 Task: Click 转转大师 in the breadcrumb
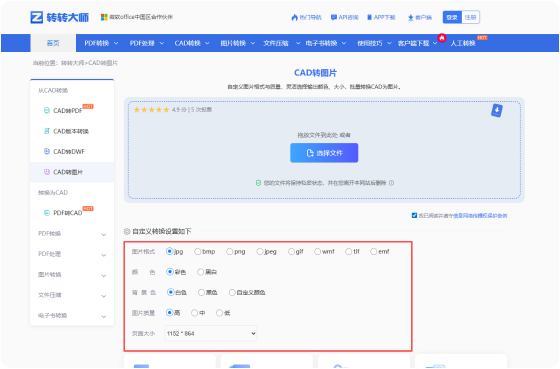[72, 63]
